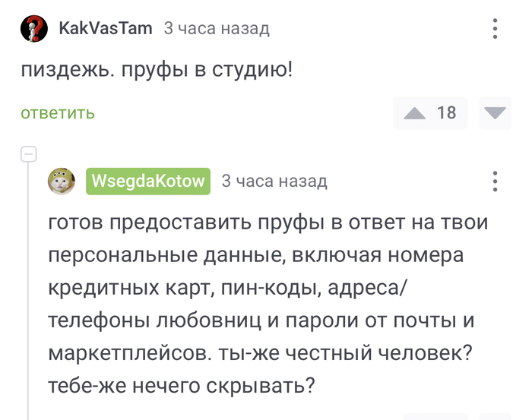Screen dimensions: 532x420
Task: Open KakVasTam's profile avatar
Action: coord(33,29)
